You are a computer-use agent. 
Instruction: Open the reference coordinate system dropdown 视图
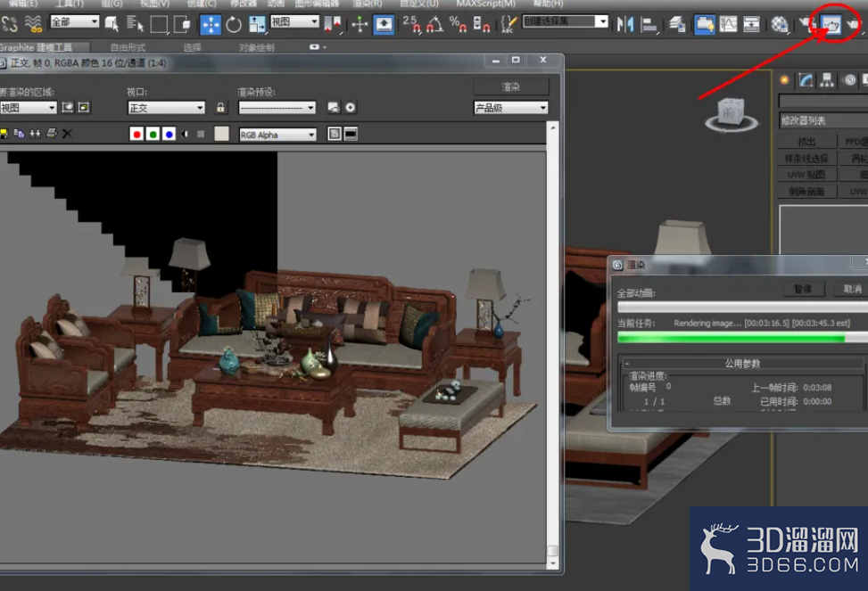coord(294,21)
